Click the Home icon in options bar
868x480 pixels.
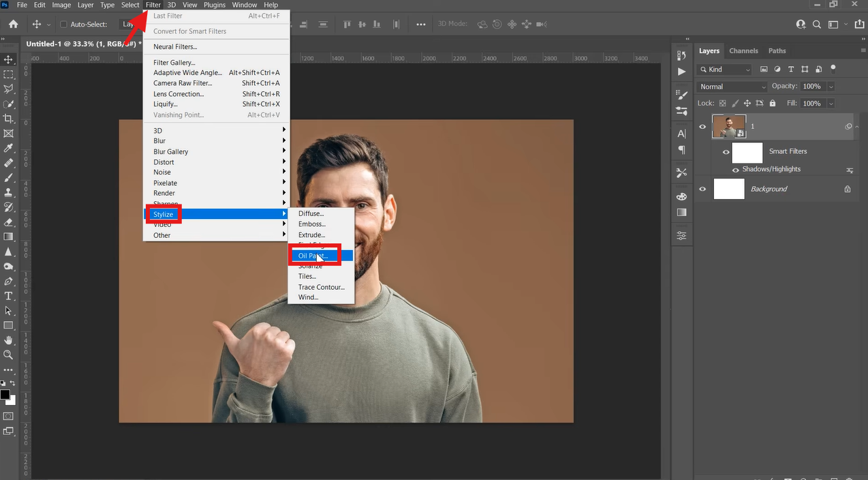click(13, 24)
